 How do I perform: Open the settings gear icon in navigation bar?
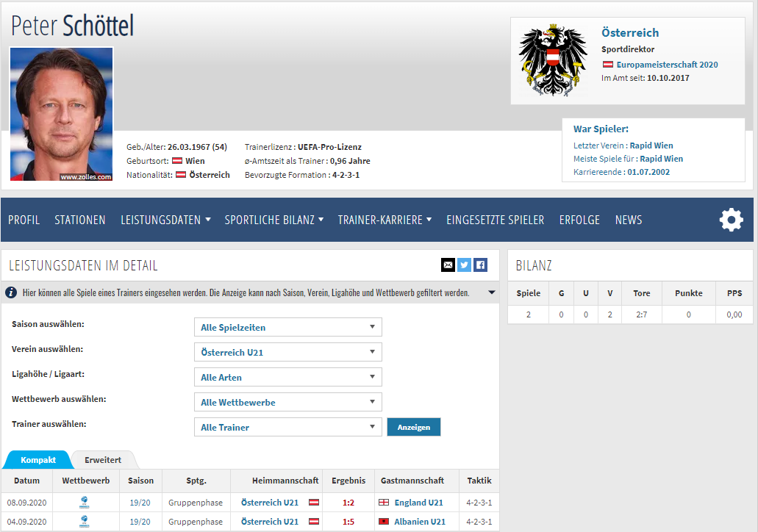click(731, 220)
